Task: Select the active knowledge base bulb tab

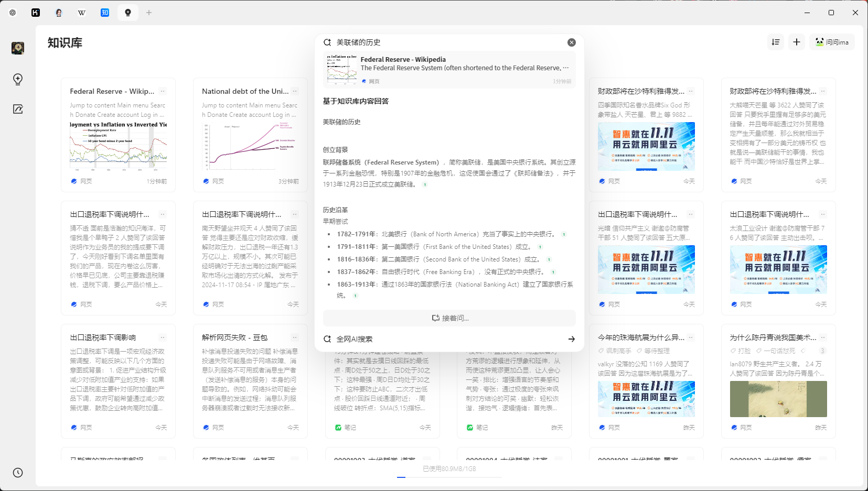Action: point(128,13)
